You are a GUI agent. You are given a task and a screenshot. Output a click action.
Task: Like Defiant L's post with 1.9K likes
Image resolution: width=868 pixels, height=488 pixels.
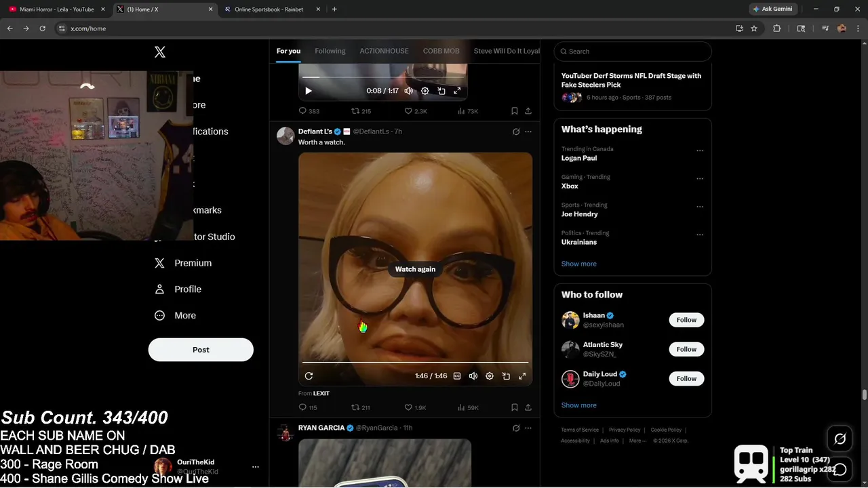point(415,407)
